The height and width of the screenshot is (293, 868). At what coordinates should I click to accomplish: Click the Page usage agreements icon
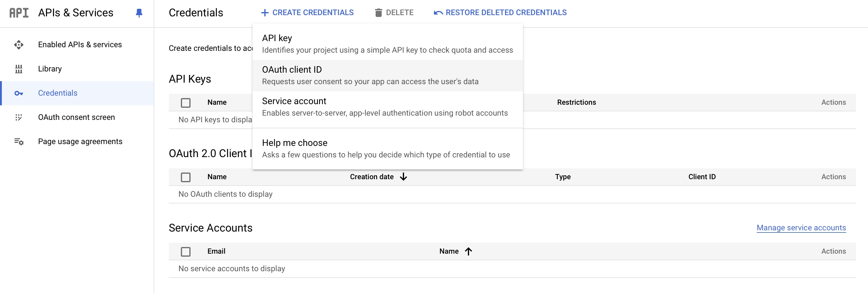coord(19,142)
